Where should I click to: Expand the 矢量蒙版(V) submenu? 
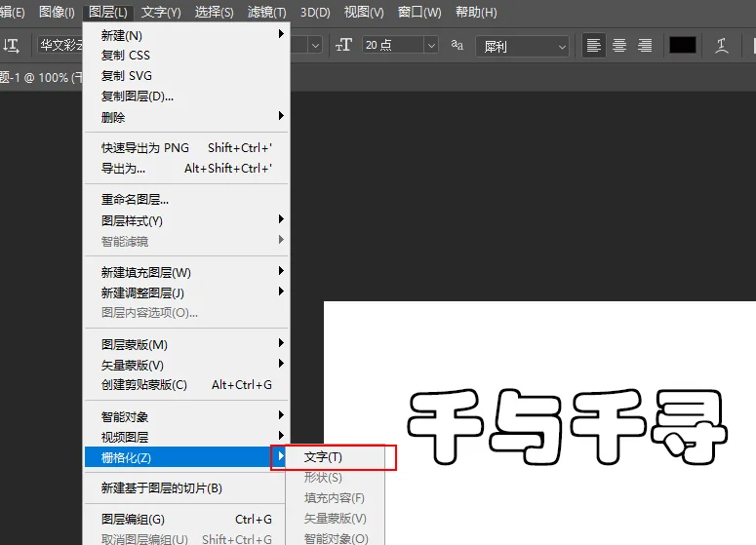(186, 365)
